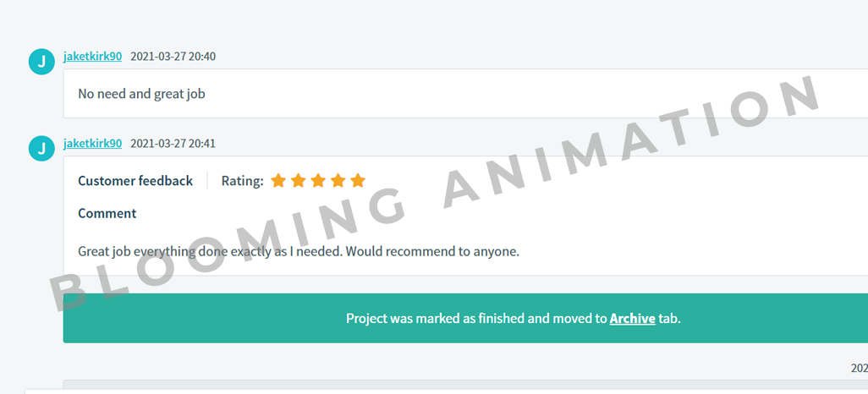The width and height of the screenshot is (868, 394).
Task: Open jaketkirk90 profile from the 20:41 feedback
Action: [92, 144]
